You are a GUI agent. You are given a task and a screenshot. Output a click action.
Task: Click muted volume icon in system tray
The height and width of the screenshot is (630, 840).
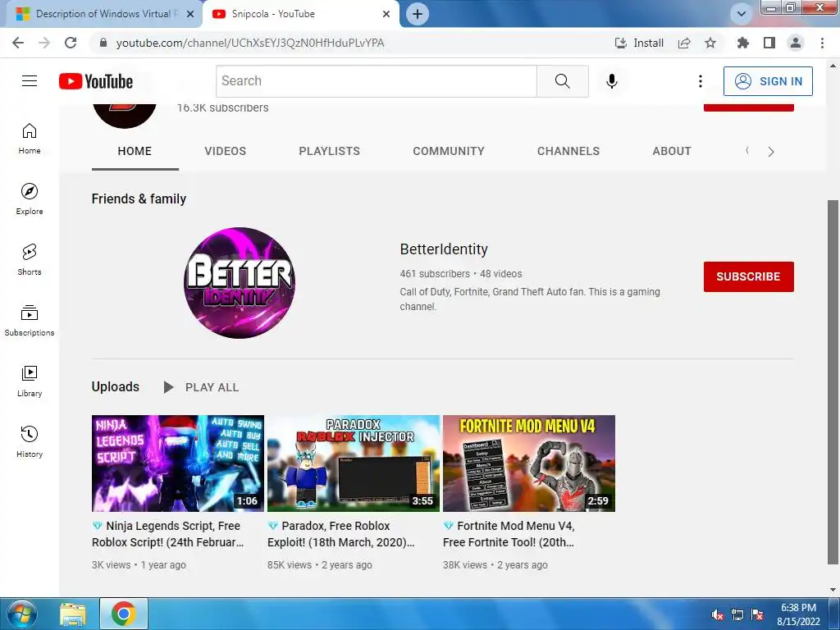718,614
